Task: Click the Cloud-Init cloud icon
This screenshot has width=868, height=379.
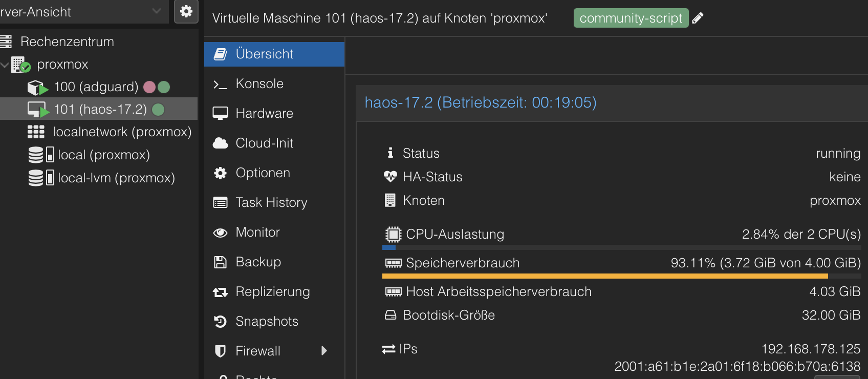Action: [x=220, y=143]
